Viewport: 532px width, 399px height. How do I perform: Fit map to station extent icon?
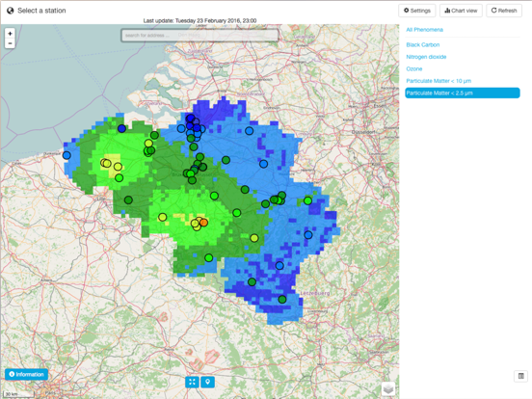coord(192,382)
